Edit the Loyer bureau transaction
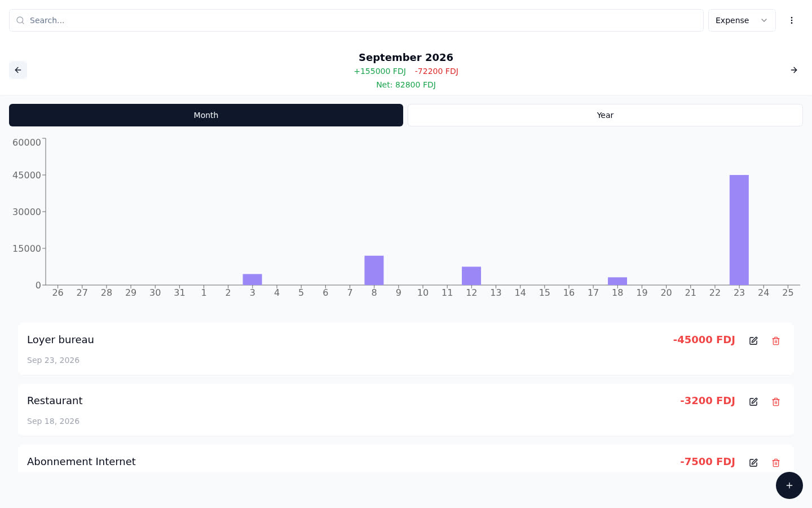 (x=753, y=341)
